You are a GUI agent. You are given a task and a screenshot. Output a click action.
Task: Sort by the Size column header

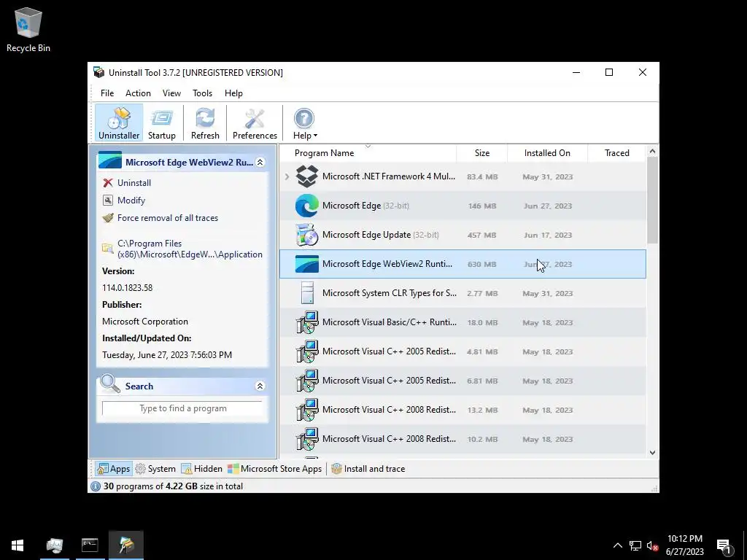482,153
